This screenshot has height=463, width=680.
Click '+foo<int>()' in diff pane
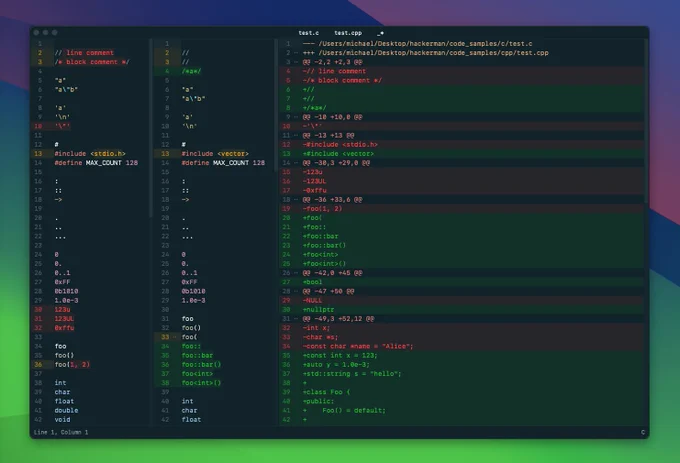pyautogui.click(x=324, y=264)
